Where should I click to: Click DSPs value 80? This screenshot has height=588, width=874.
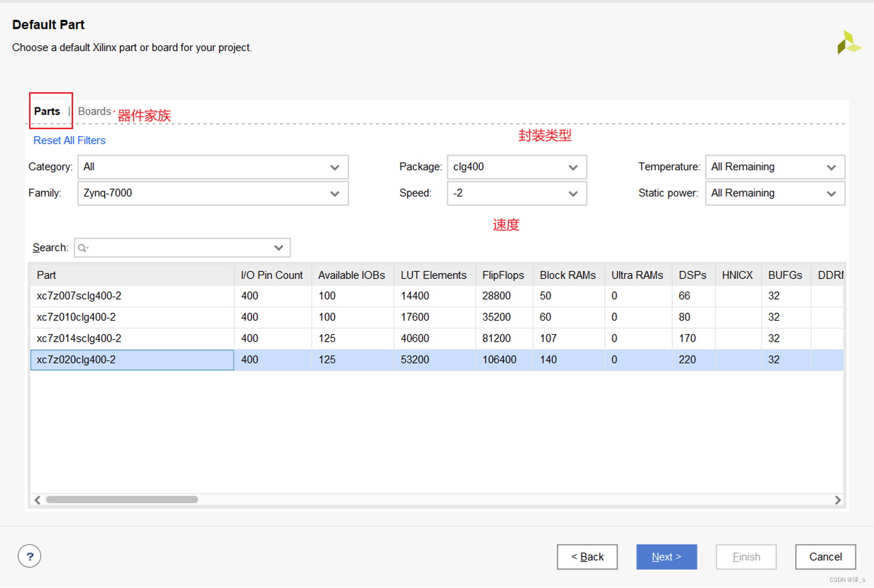pyautogui.click(x=684, y=317)
